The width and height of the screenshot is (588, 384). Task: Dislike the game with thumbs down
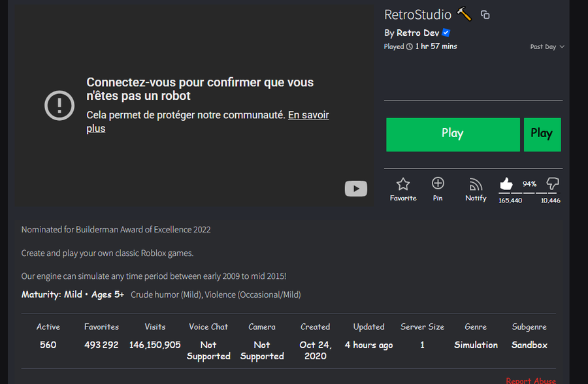[553, 184]
